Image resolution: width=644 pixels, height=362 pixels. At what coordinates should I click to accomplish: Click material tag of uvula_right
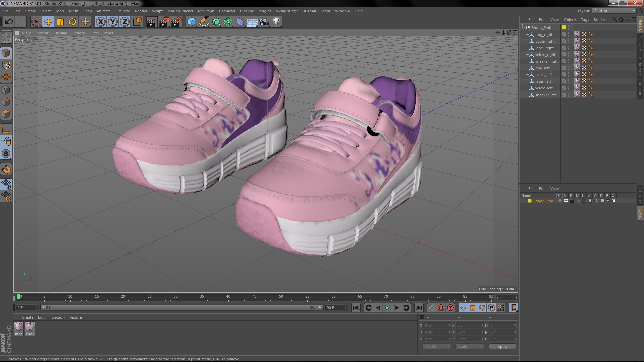click(577, 41)
